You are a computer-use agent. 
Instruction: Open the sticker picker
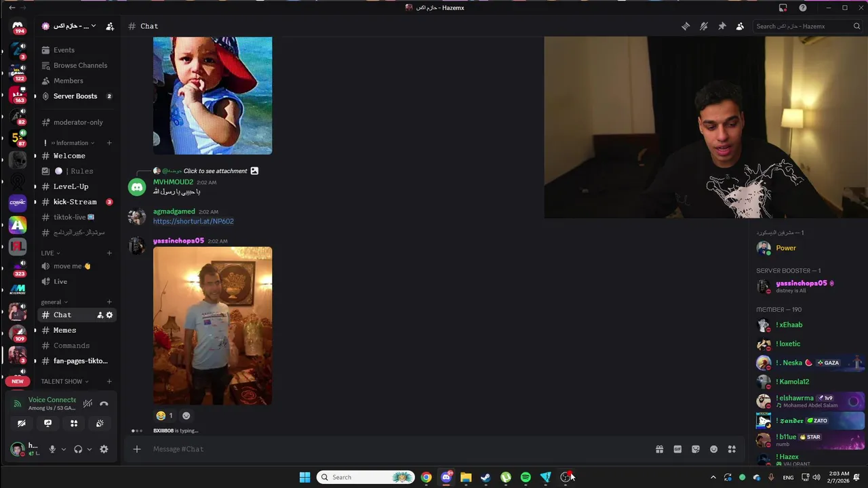tap(696, 449)
